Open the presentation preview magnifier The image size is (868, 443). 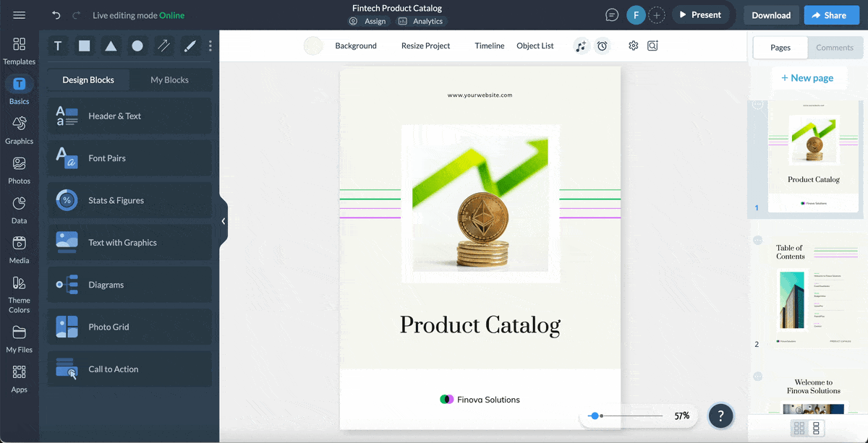(652, 46)
